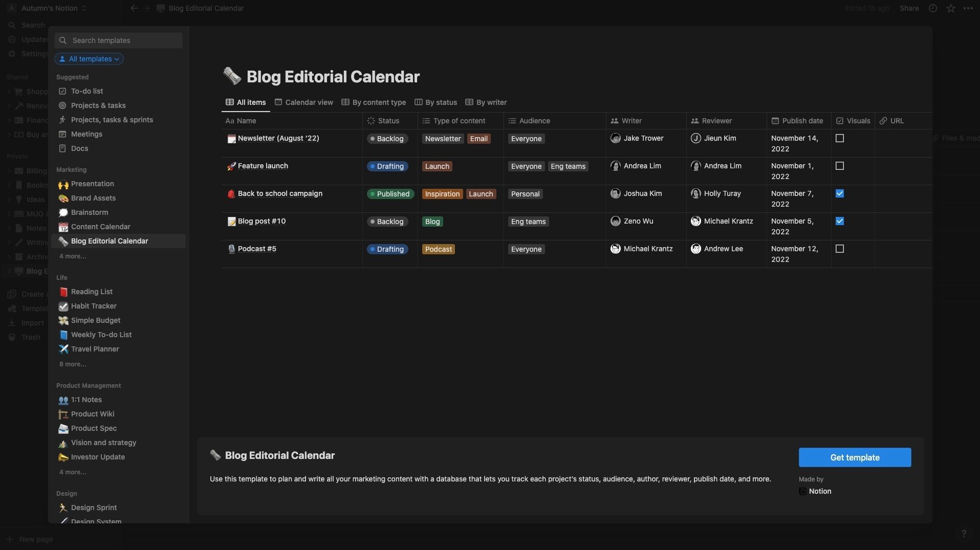This screenshot has width=980, height=550.
Task: Open the All templates filter dropdown
Action: click(x=89, y=59)
